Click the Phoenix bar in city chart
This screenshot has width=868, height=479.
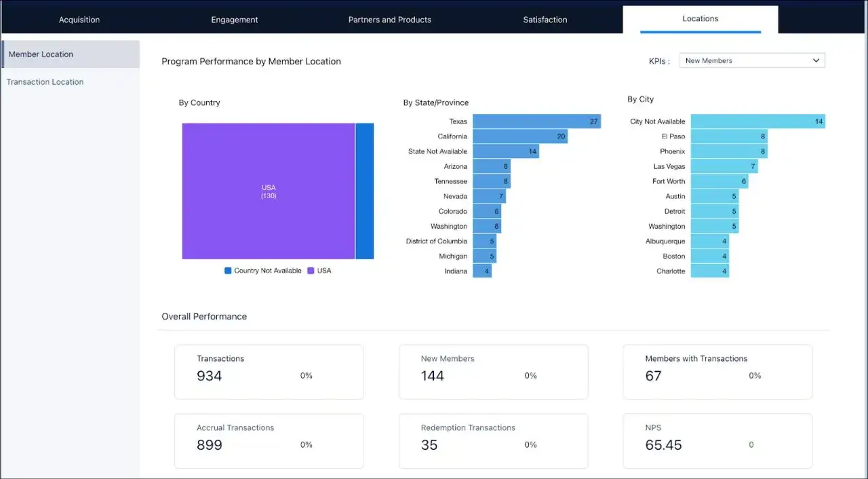click(729, 151)
